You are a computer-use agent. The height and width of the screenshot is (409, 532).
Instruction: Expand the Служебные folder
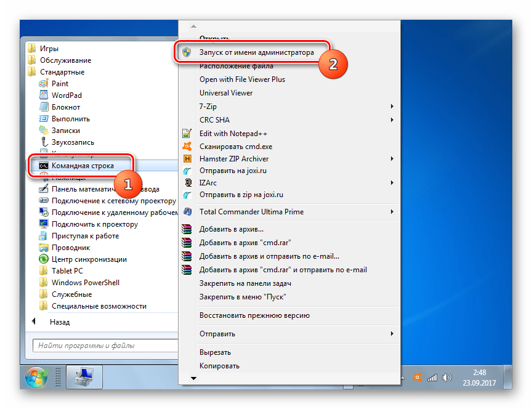click(65, 294)
